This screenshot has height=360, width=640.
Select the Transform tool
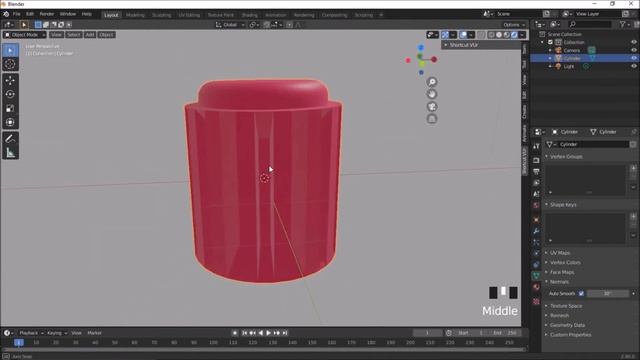(10, 122)
